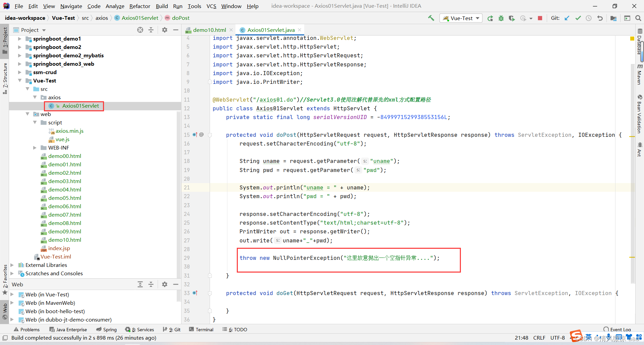Image resolution: width=644 pixels, height=345 pixels.
Task: Expand External Libraries node
Action: (x=12, y=265)
